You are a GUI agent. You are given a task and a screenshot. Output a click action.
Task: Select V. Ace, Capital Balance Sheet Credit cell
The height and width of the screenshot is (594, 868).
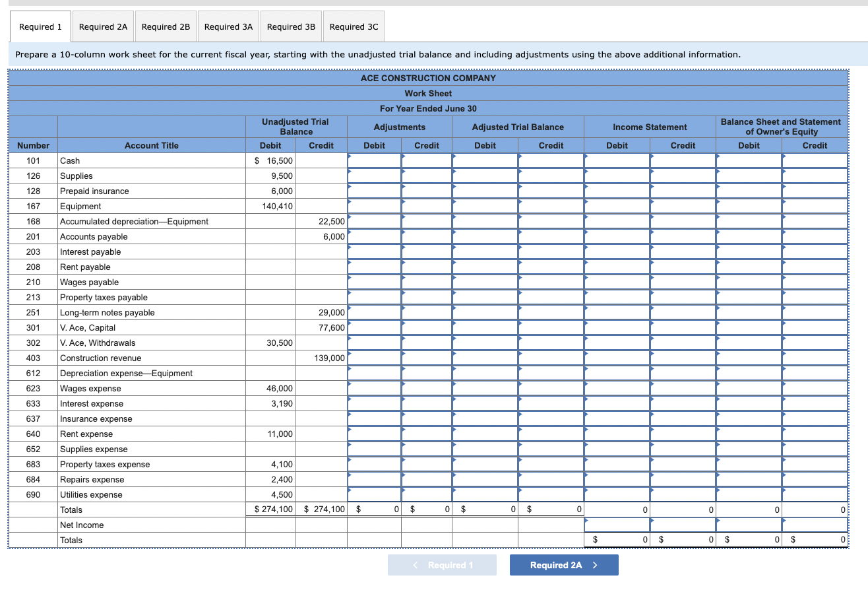tap(815, 327)
